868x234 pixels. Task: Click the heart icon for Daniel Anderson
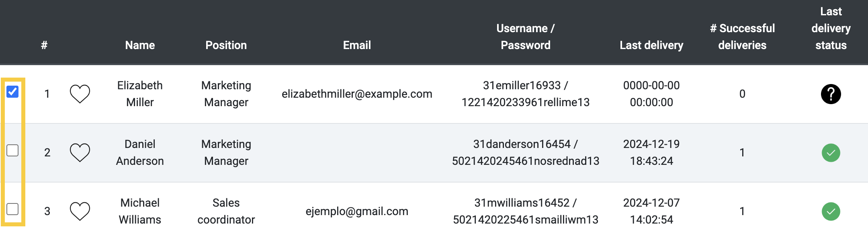[80, 153]
